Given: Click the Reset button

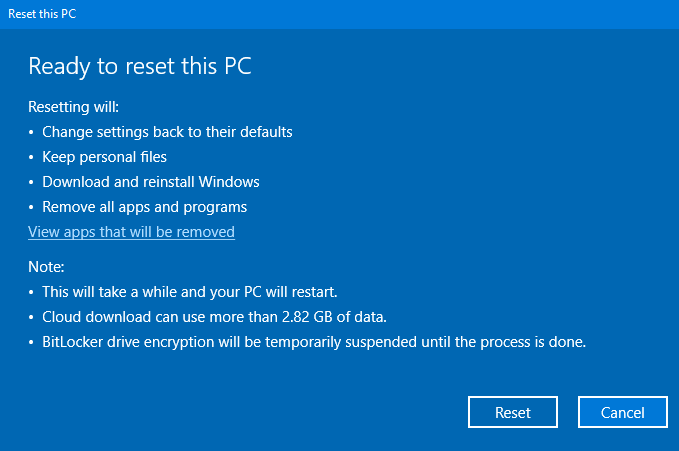Looking at the screenshot, I should (x=512, y=412).
